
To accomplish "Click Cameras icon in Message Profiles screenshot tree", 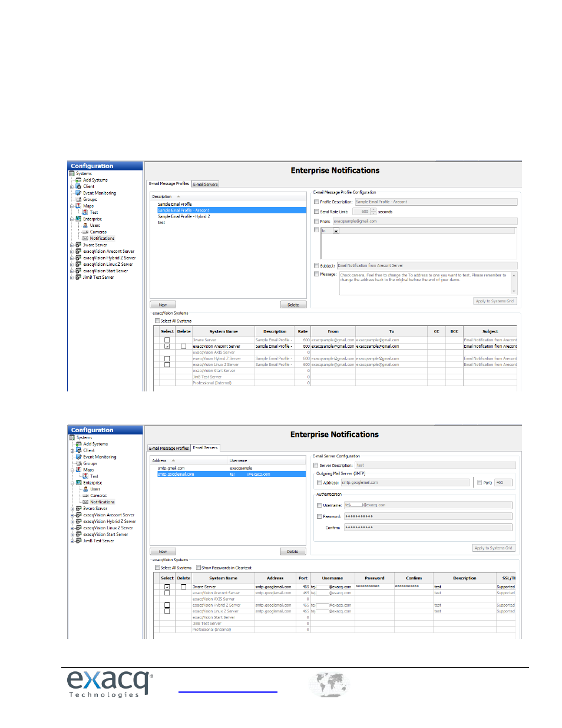I will (85, 232).
